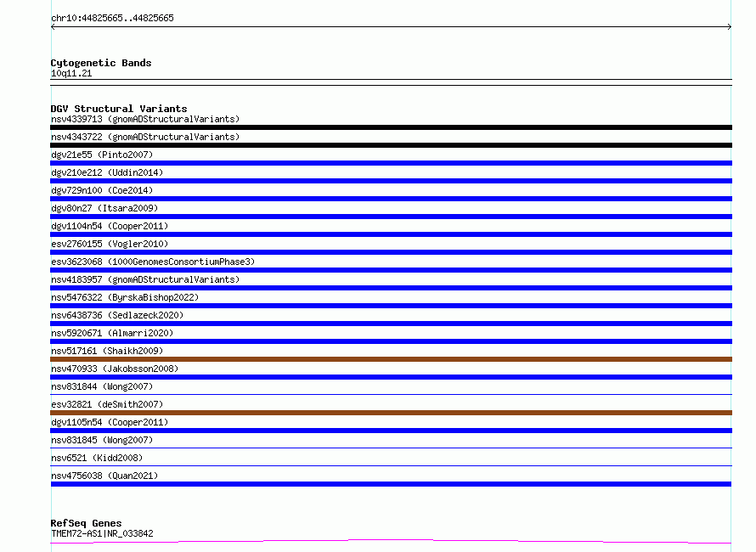Select esv2760155 (Vogler2010) label
Viewport: 756px width, 552px height.
point(110,244)
